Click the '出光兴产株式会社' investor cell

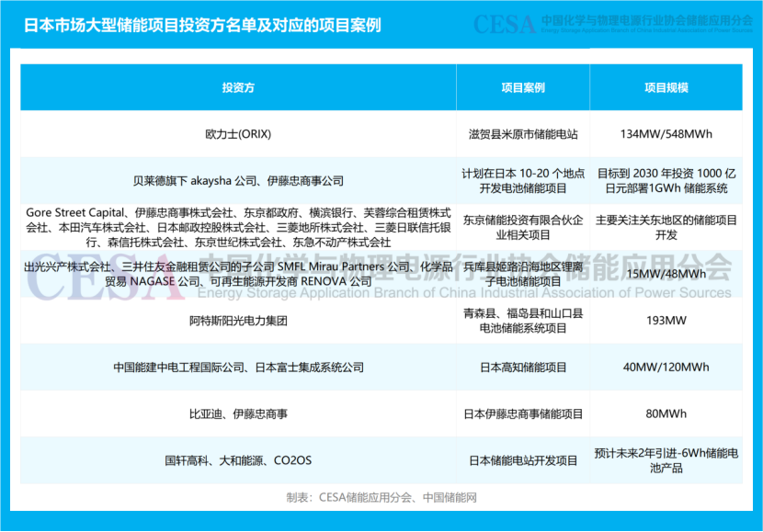tap(238, 274)
